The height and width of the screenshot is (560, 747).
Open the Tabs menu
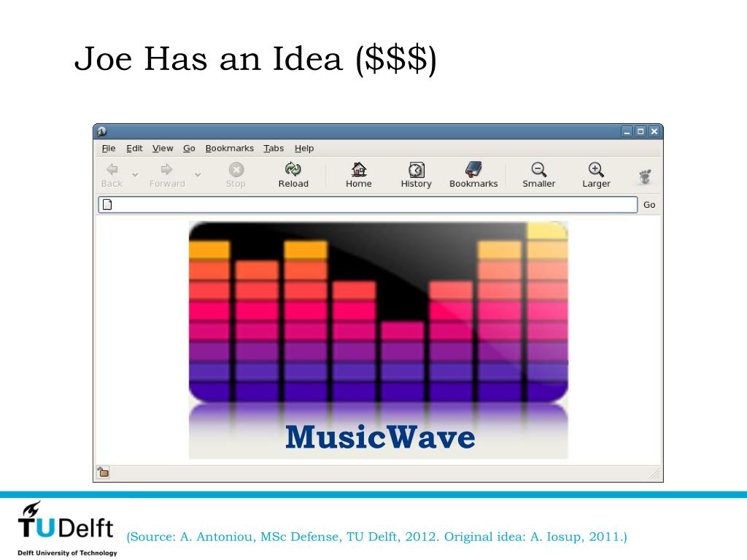(x=274, y=149)
